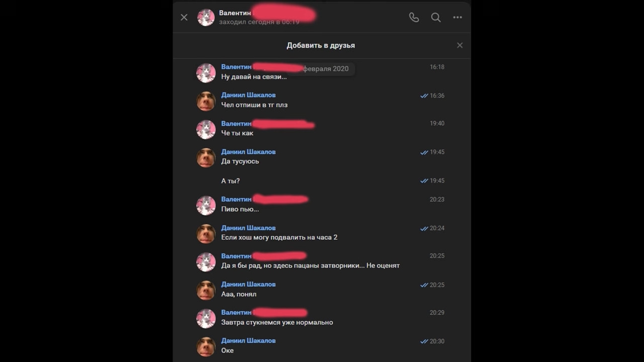Open Валентин's avatar in the chat header
This screenshot has height=362, width=644.
(x=206, y=18)
